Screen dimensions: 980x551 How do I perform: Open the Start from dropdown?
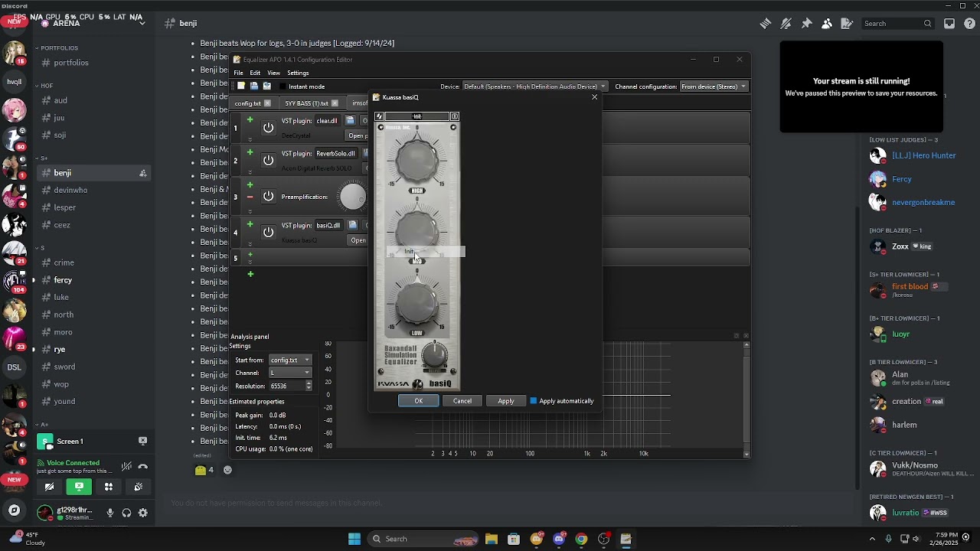[290, 360]
